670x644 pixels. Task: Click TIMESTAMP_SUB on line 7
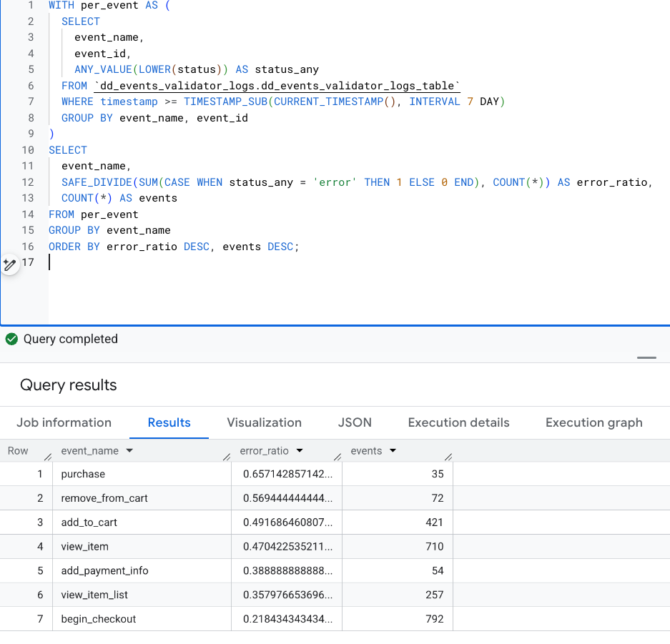pos(225,101)
